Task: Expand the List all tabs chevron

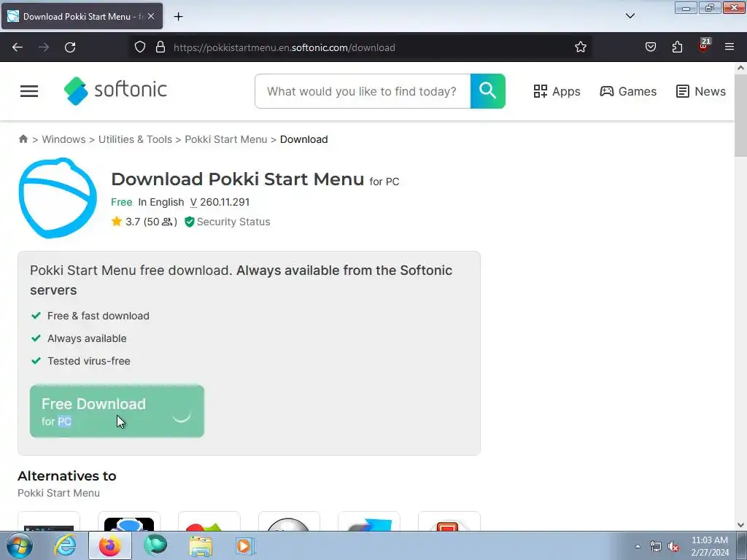Action: [630, 16]
